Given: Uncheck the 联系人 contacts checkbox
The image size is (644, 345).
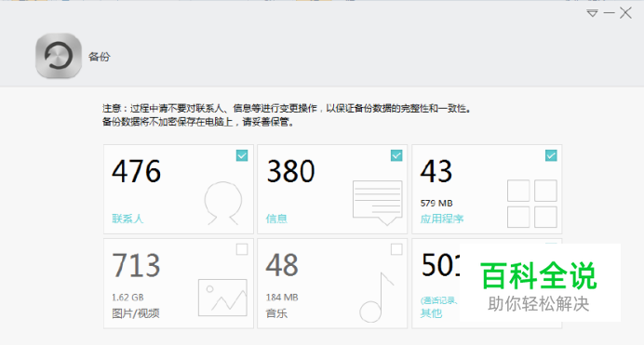Looking at the screenshot, I should point(242,155).
